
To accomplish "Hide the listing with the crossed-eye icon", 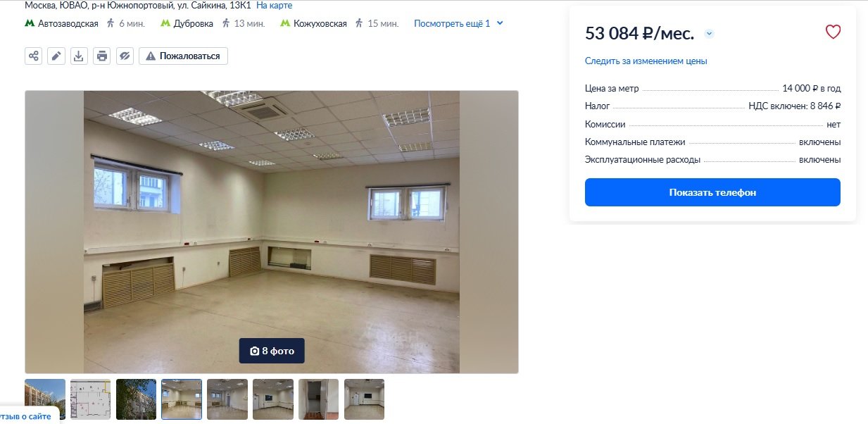I will pyautogui.click(x=125, y=56).
